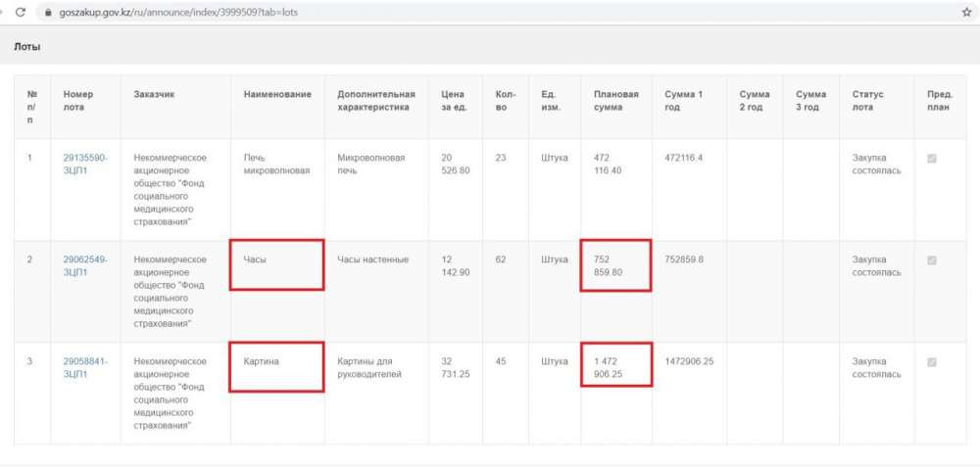Toggle Пред. план checkbox for microwave row
This screenshot has height=468, width=980.
coord(931,159)
